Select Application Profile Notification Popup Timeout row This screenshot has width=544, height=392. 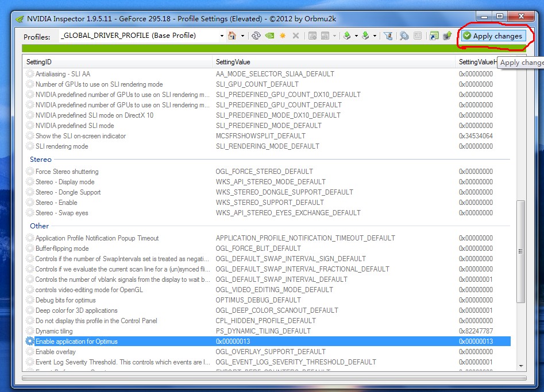tap(267, 238)
